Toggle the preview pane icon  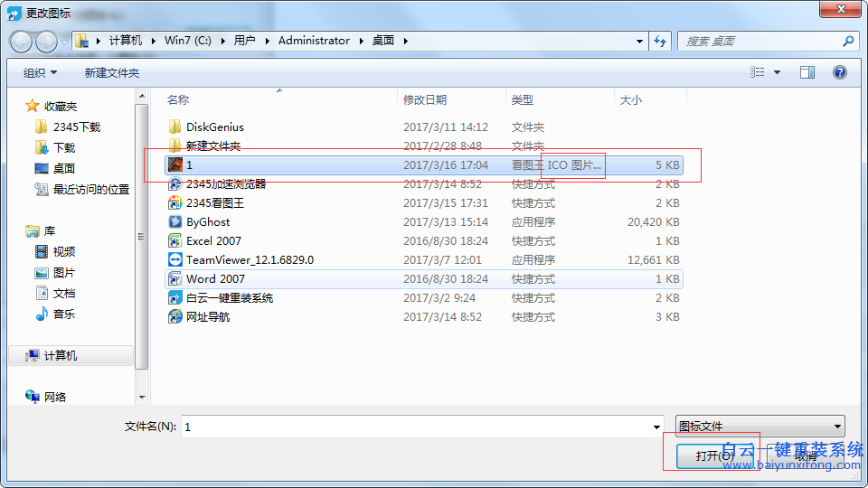807,72
